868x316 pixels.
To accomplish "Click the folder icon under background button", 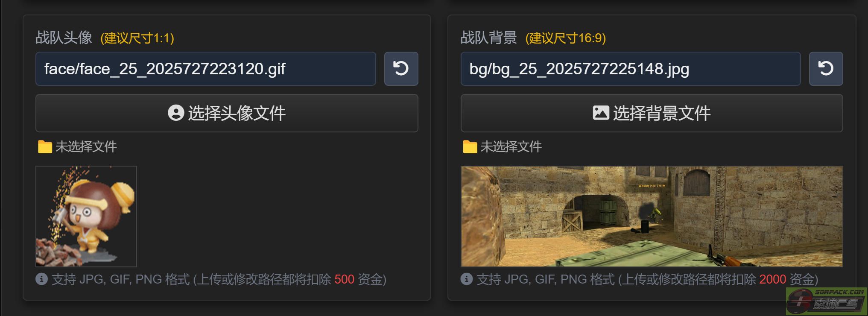I will click(x=470, y=147).
